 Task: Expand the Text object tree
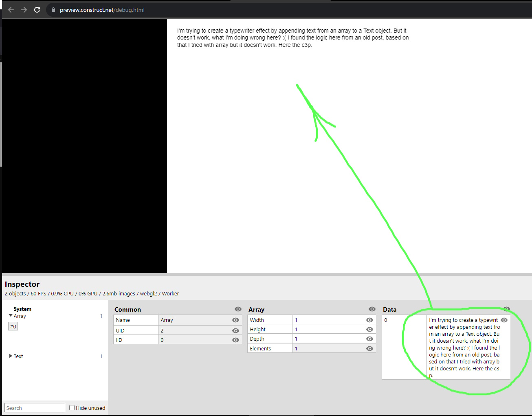11,356
